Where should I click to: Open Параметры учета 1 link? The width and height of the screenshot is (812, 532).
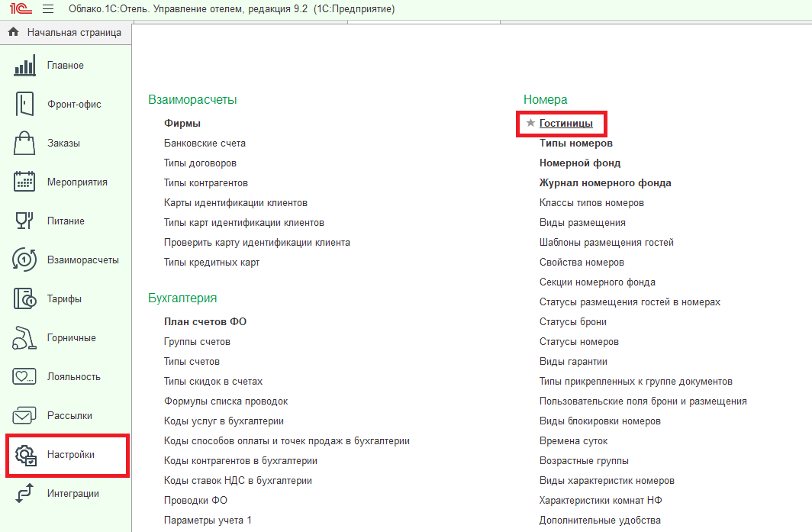click(x=207, y=520)
